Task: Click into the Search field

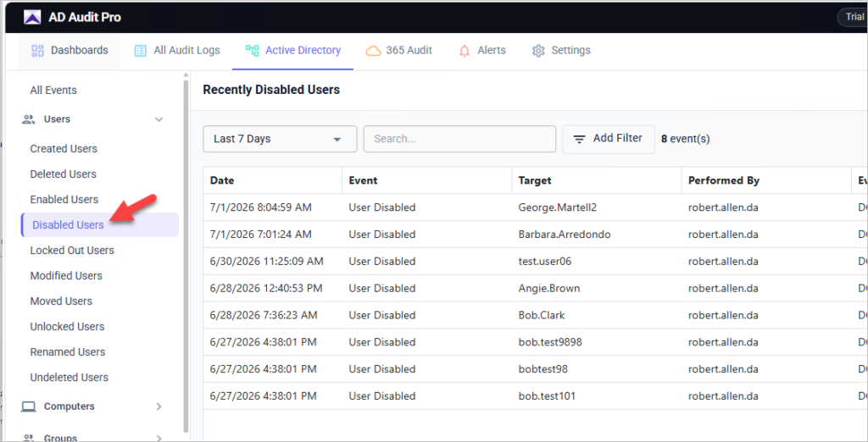Action: pyautogui.click(x=459, y=139)
